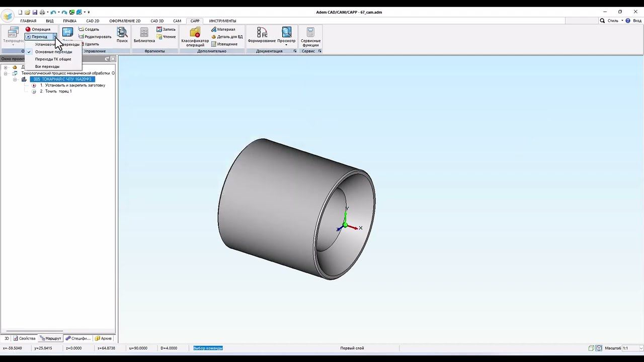Click Запись to save a fragment

click(166, 29)
